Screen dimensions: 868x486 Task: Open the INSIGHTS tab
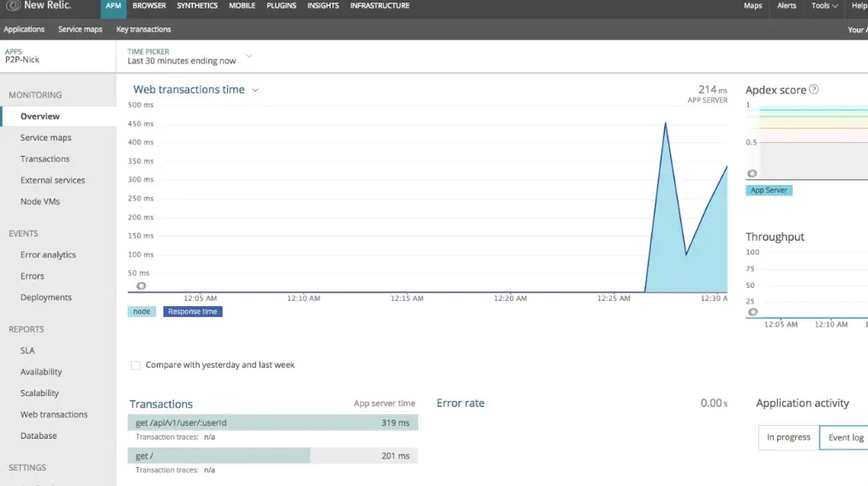point(323,5)
